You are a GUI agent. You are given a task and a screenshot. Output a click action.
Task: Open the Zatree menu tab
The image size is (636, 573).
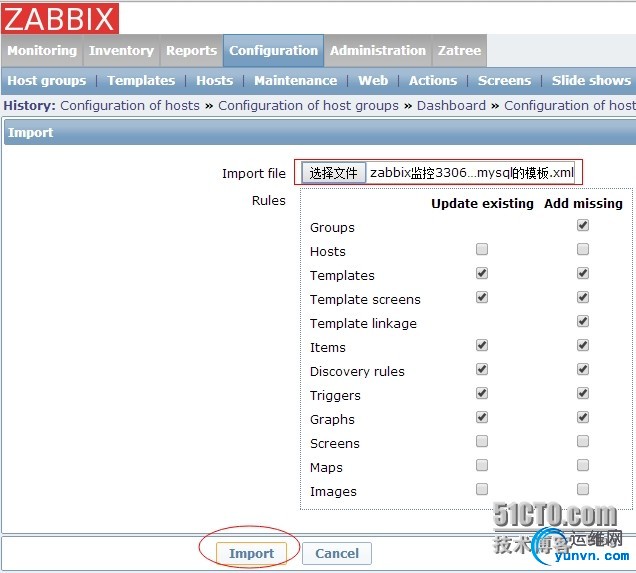(460, 51)
